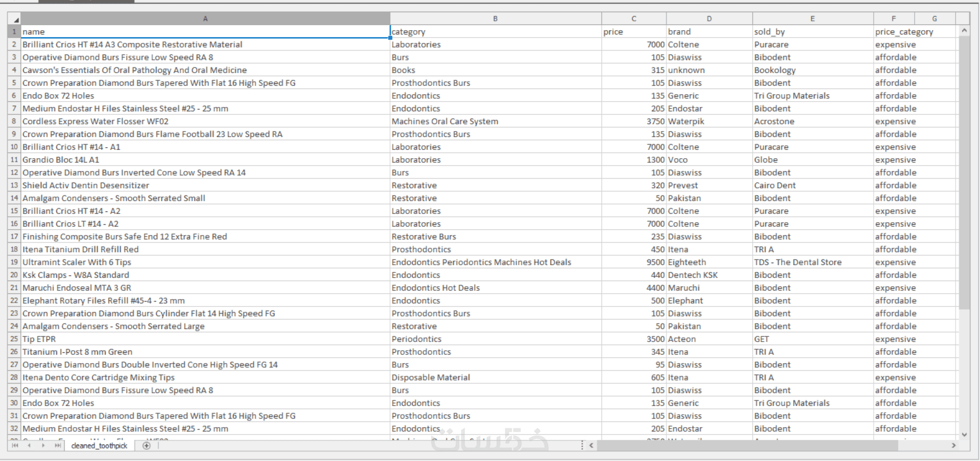Select price cell 3750
The height and width of the screenshot is (461, 980).
pos(634,121)
